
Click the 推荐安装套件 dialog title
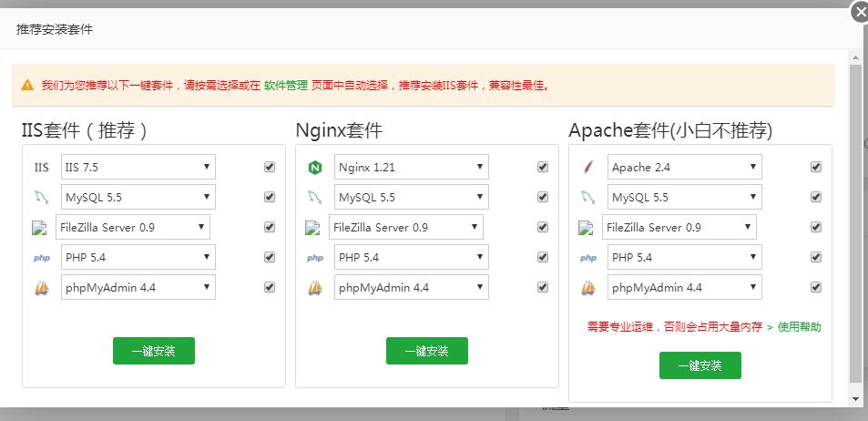pyautogui.click(x=55, y=29)
